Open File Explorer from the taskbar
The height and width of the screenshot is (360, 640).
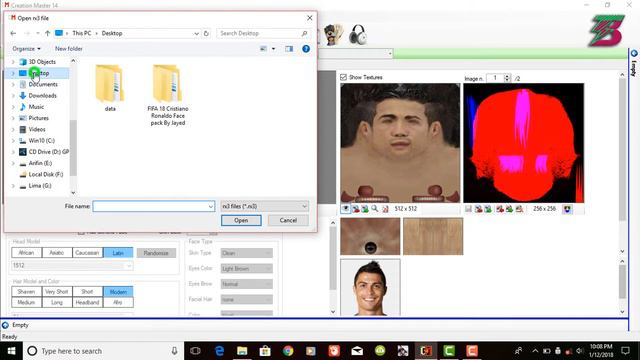click(x=242, y=351)
